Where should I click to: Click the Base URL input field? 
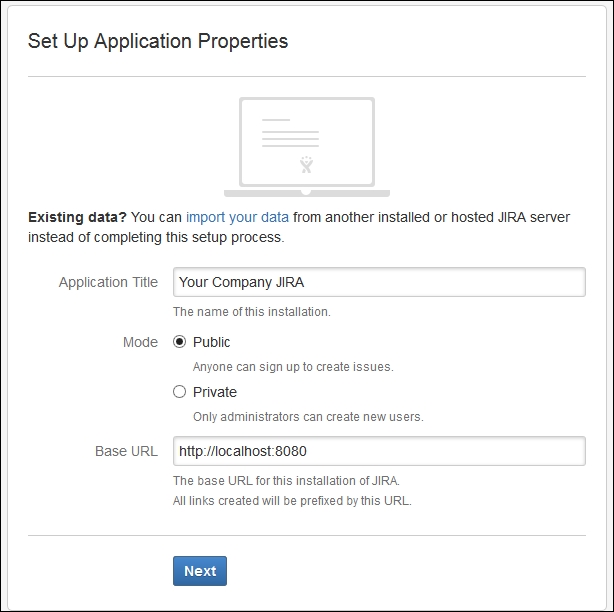(x=378, y=451)
